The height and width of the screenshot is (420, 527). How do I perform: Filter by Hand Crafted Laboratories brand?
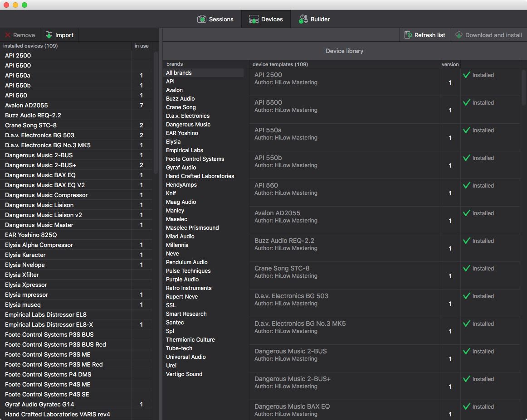pyautogui.click(x=203, y=176)
